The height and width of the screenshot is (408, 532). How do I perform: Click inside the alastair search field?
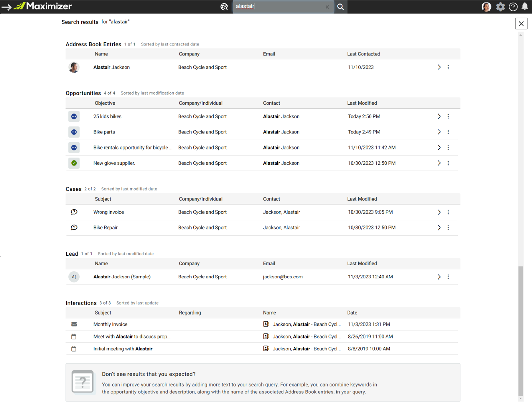coord(279,6)
